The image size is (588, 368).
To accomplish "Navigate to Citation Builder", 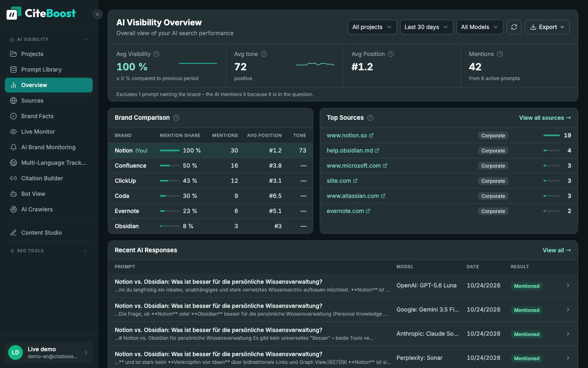I will (x=49, y=178).
